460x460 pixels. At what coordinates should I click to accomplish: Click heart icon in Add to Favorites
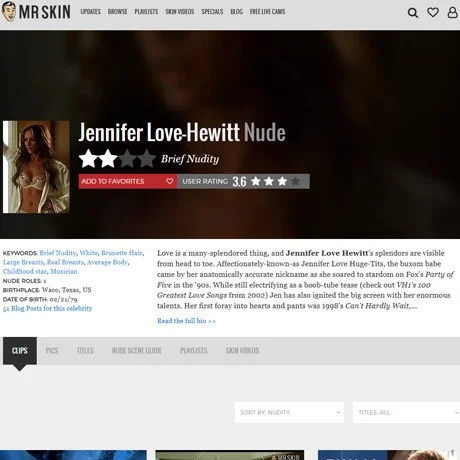point(169,181)
